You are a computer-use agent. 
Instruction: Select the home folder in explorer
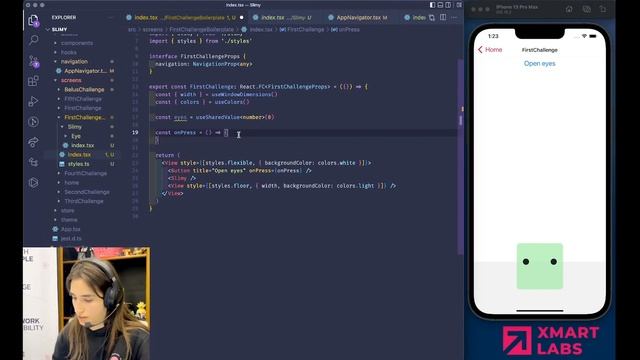[x=71, y=182]
